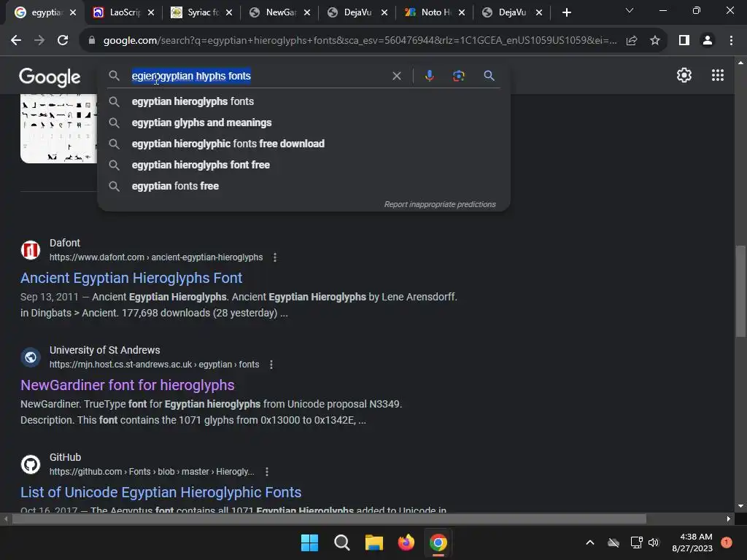Screen dimensions: 747x560
Task: Open the Chrome profile icon
Action: (x=708, y=41)
